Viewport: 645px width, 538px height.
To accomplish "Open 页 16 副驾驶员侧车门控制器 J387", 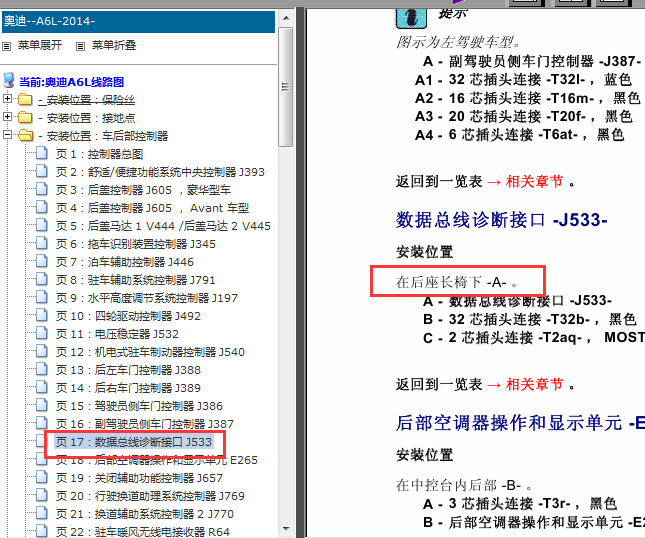I will click(145, 424).
